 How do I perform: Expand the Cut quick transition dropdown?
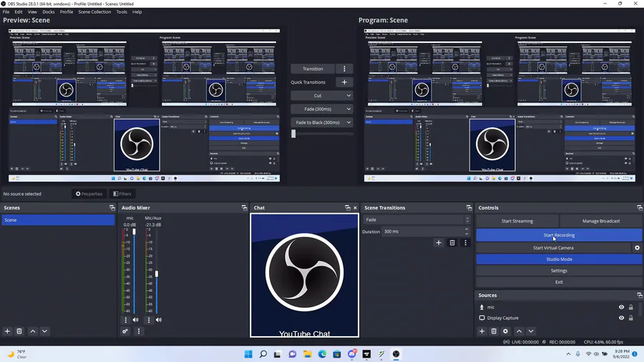pyautogui.click(x=348, y=96)
